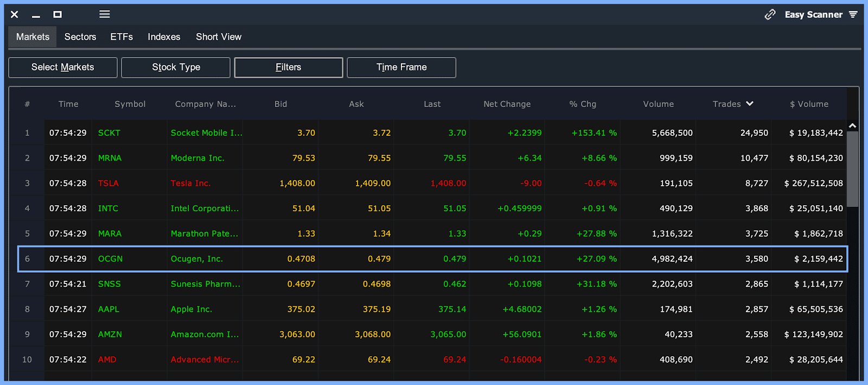Sort by Company Na... column header
Screen dimensions: 868x385
pyautogui.click(x=206, y=104)
